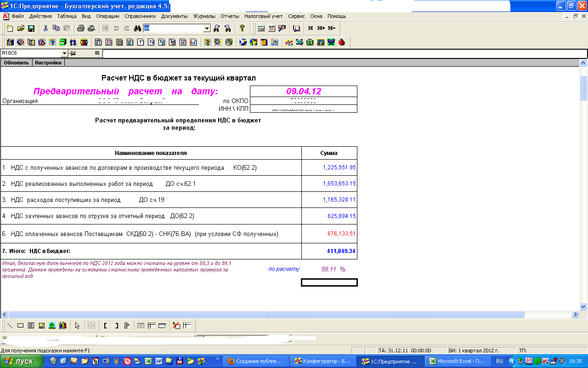Image resolution: width=588 pixels, height=368 pixels.
Task: Click the people group icon in toolbar
Action: (x=84, y=42)
